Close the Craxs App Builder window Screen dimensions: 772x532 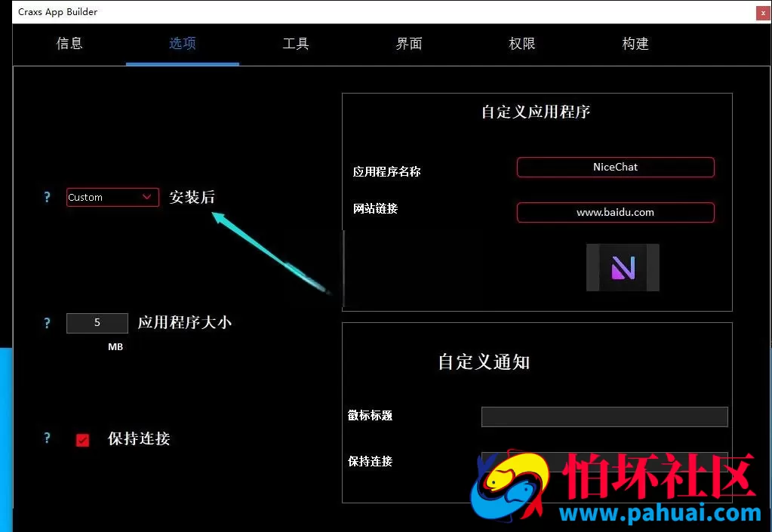(x=761, y=12)
